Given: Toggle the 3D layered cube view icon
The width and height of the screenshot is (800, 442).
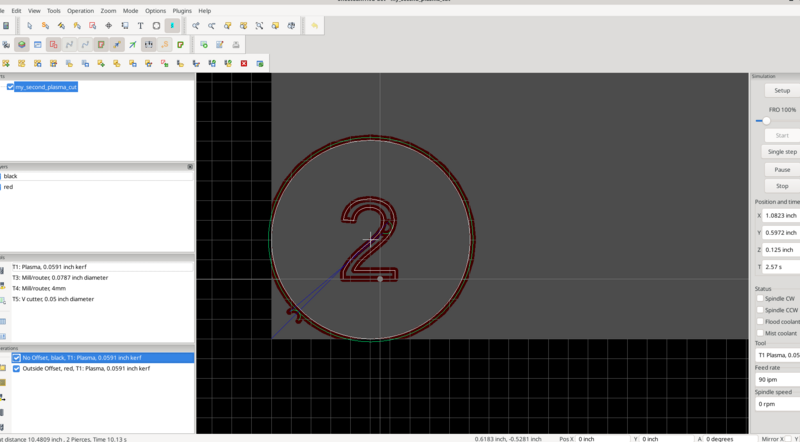Looking at the screenshot, I should (21, 45).
